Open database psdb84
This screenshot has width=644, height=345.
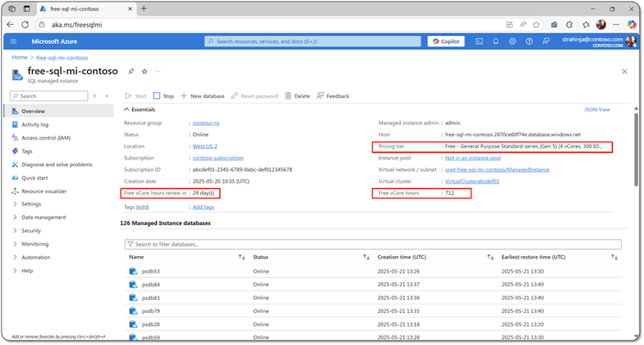(151, 285)
